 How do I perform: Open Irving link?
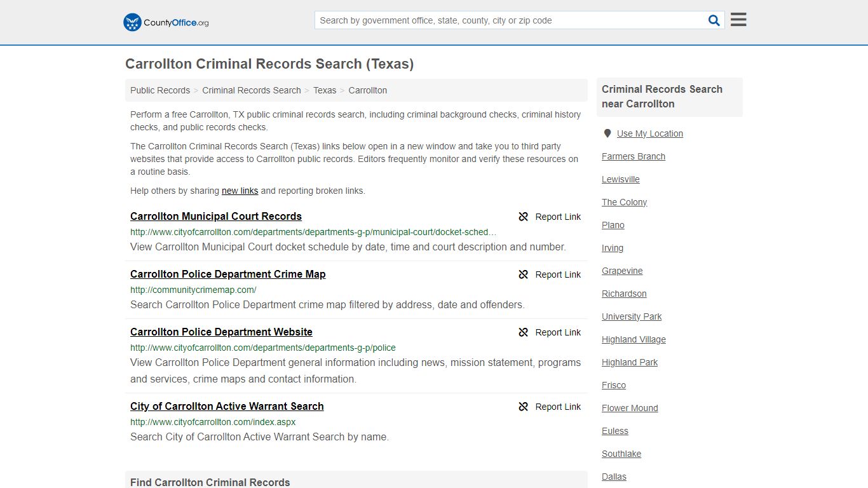click(613, 248)
